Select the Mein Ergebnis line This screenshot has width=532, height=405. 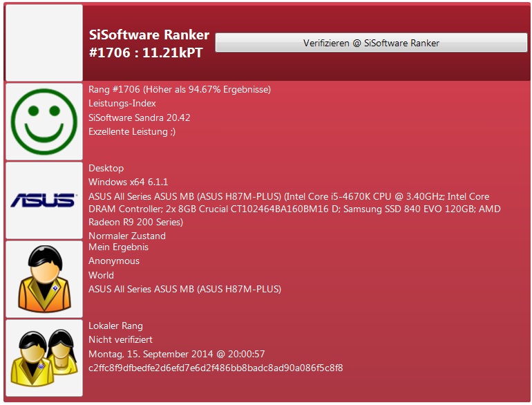click(118, 247)
